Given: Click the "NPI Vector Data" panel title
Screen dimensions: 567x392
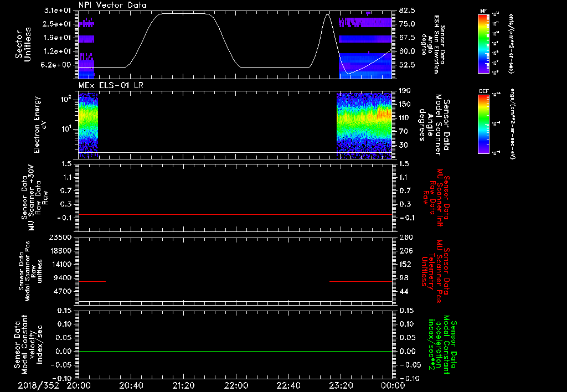Looking at the screenshot, I should click(x=112, y=5).
